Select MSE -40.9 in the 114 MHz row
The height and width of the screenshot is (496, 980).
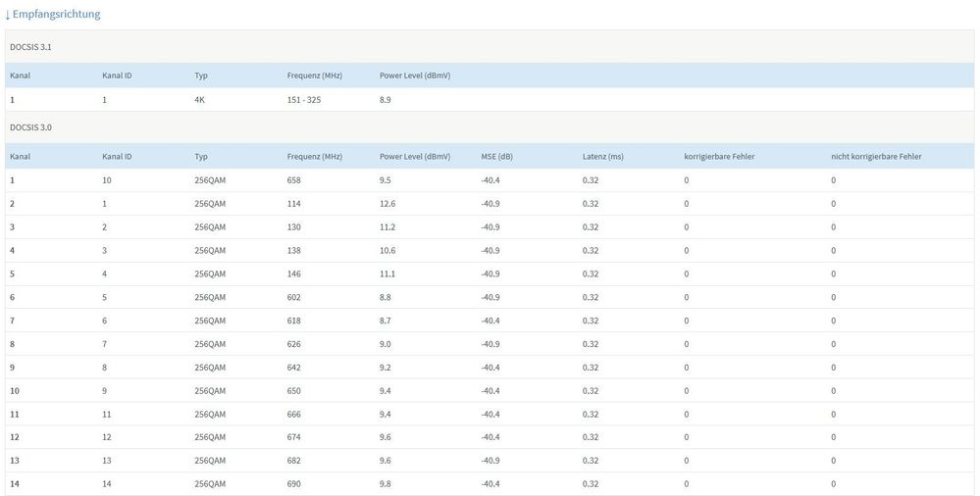coord(490,204)
